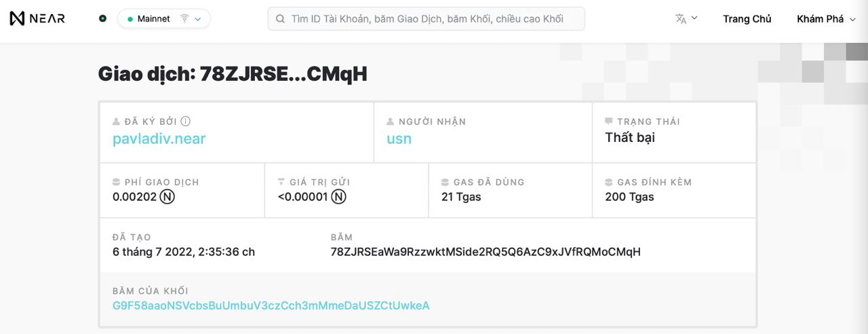The height and width of the screenshot is (334, 868).
Task: Focus the account and transaction search field
Action: click(x=427, y=19)
